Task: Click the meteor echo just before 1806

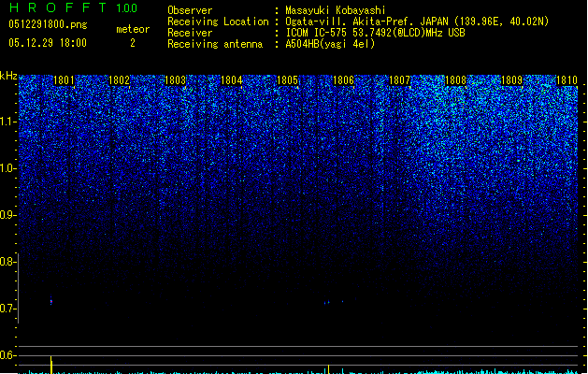Action: 327,302
